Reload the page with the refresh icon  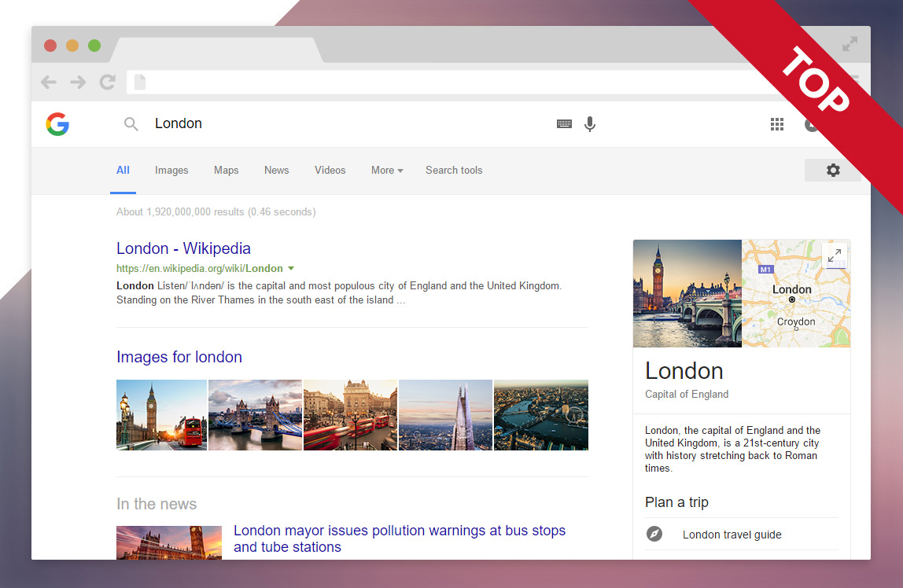click(107, 83)
